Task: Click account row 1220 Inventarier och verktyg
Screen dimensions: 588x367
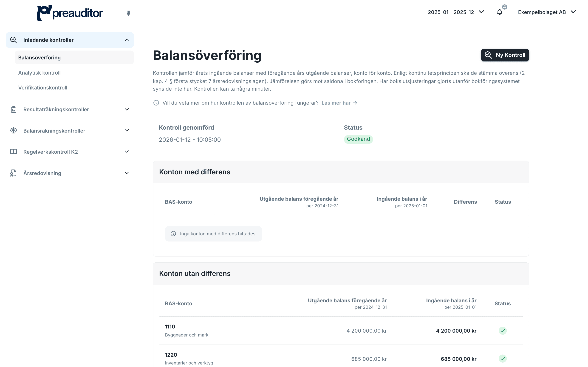Action: 341,359
